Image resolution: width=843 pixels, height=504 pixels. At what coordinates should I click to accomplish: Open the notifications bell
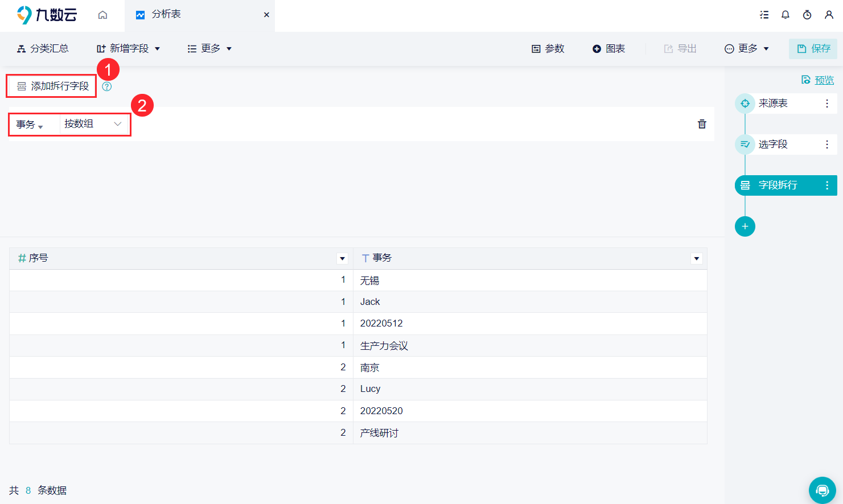[x=786, y=15]
